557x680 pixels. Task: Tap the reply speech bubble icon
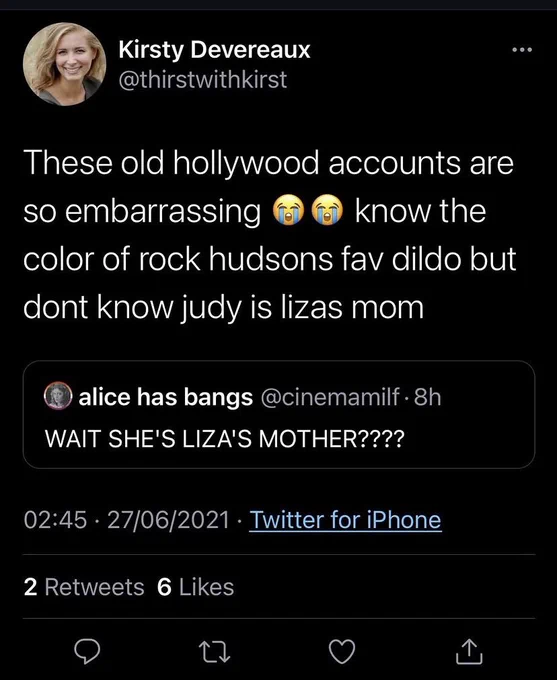tap(87, 651)
